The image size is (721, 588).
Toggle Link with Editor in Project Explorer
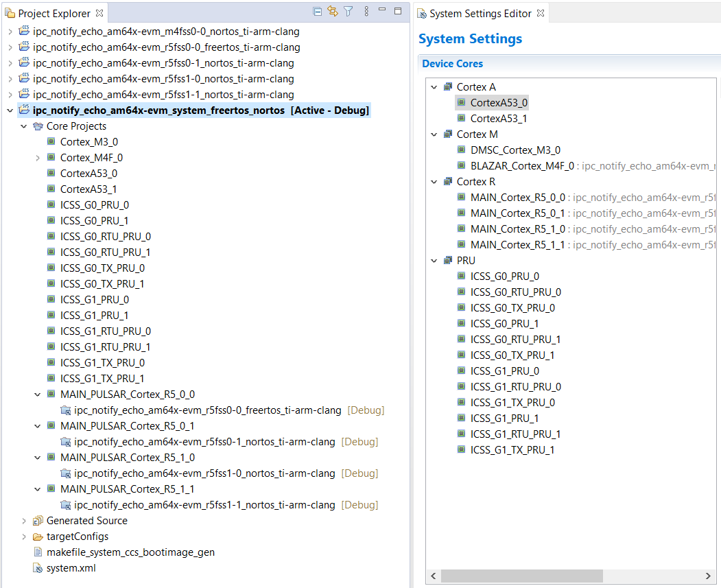[x=333, y=12]
